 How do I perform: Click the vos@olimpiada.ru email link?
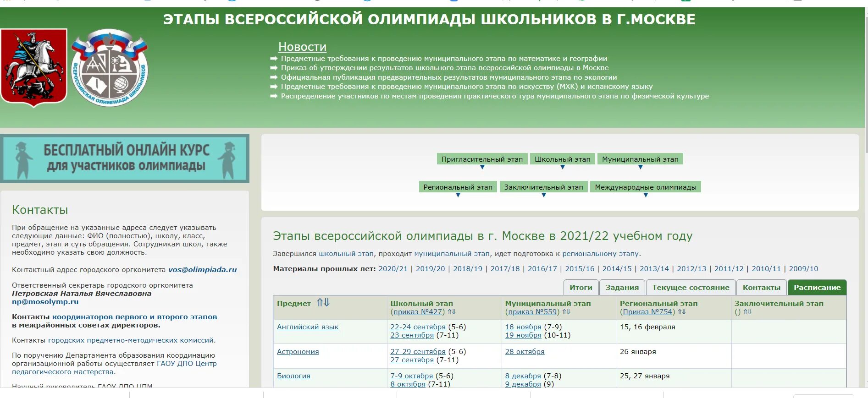pos(203,270)
